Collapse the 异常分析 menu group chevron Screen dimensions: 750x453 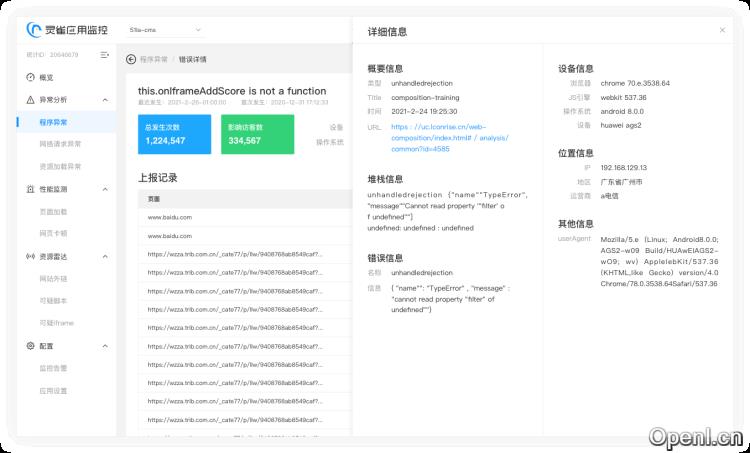105,100
